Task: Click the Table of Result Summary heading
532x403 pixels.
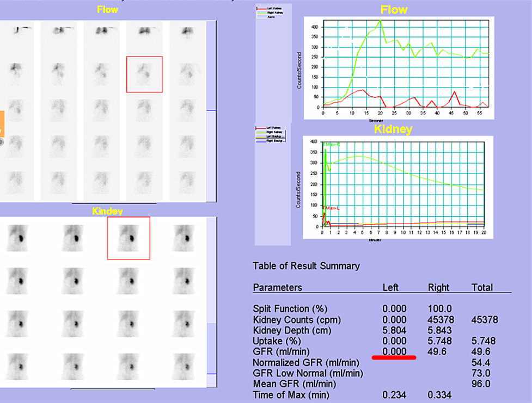Action: click(x=306, y=266)
